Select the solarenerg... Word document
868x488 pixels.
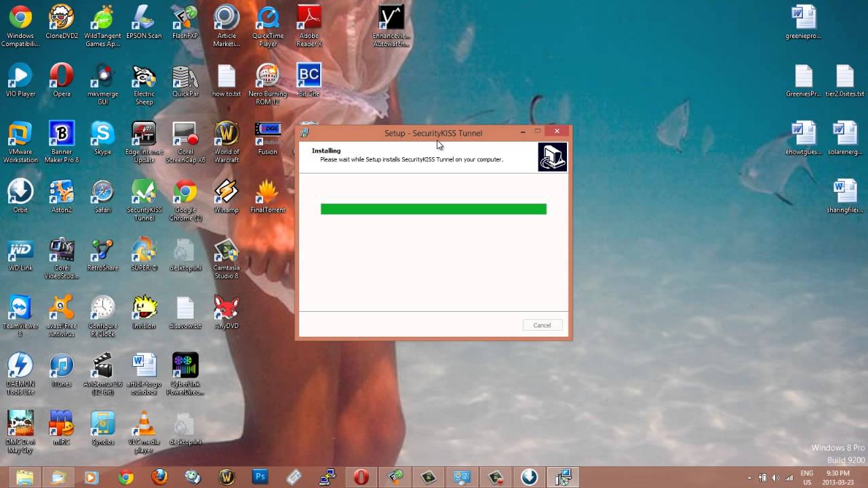click(x=845, y=138)
